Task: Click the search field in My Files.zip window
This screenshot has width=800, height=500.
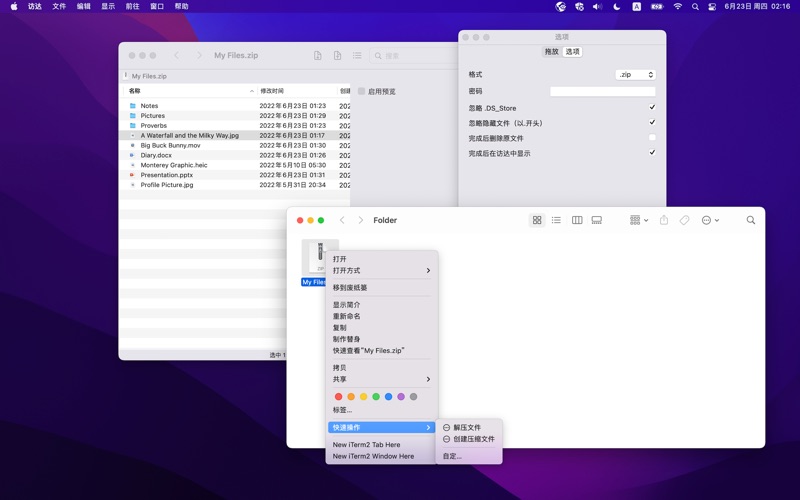Action: [413, 56]
